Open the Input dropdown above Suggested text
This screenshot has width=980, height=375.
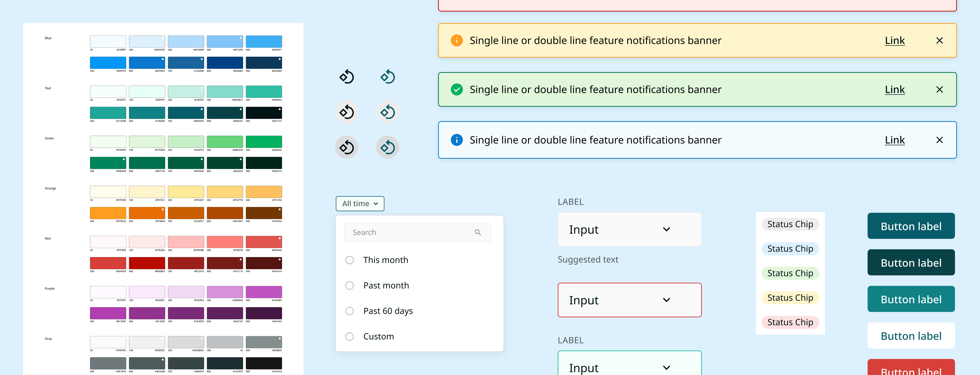click(x=629, y=229)
